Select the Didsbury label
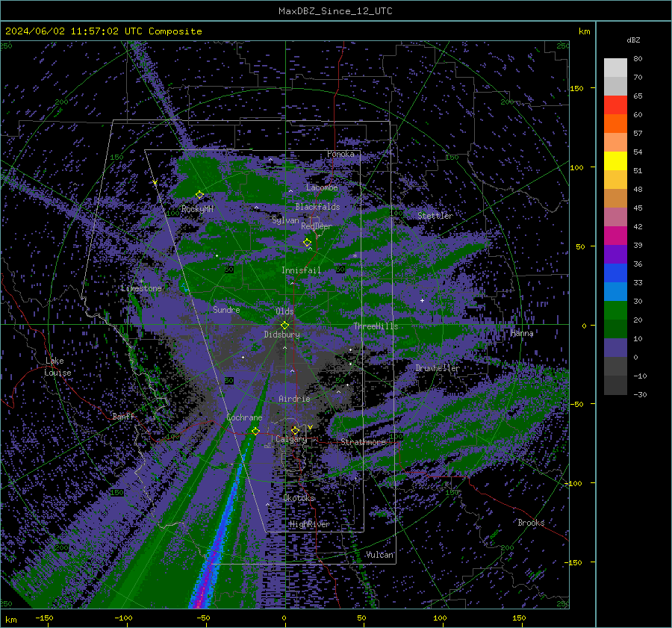This screenshot has height=628, width=672. pyautogui.click(x=281, y=335)
